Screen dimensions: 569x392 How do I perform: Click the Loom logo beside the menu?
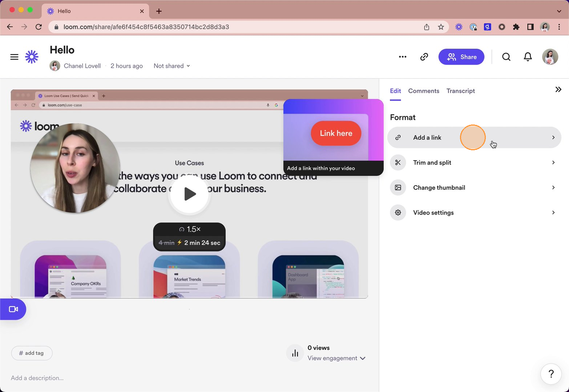tap(32, 57)
